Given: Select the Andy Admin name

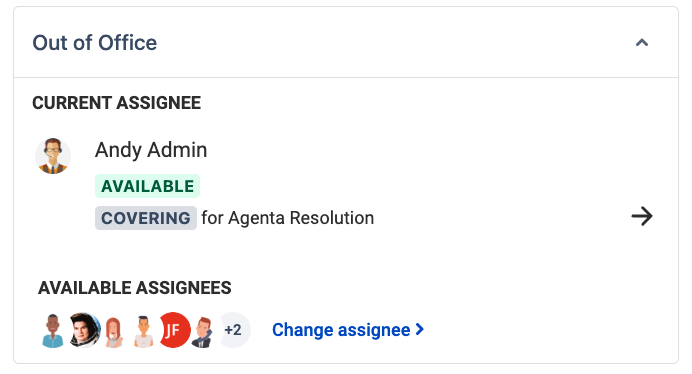Looking at the screenshot, I should (151, 150).
